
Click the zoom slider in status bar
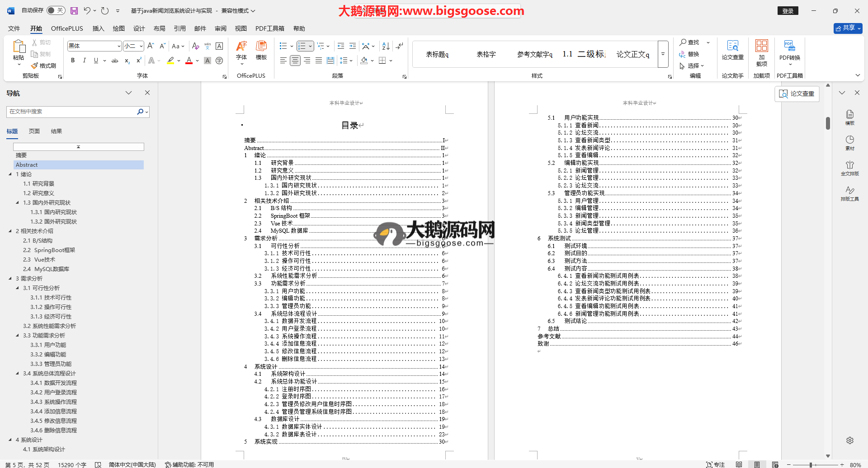pyautogui.click(x=811, y=465)
